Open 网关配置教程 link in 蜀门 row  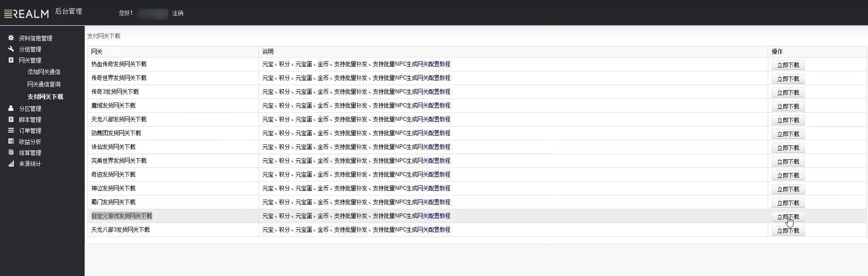(x=434, y=202)
